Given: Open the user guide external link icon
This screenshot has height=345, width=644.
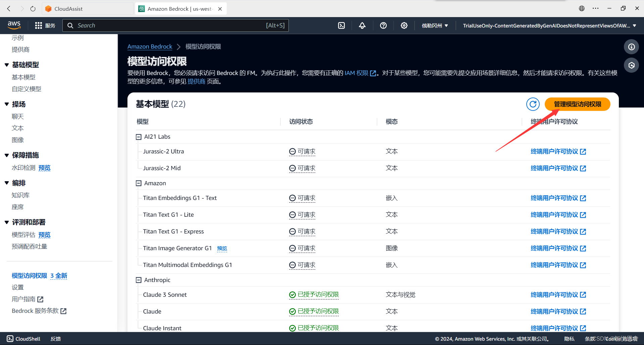Looking at the screenshot, I should 40,299.
